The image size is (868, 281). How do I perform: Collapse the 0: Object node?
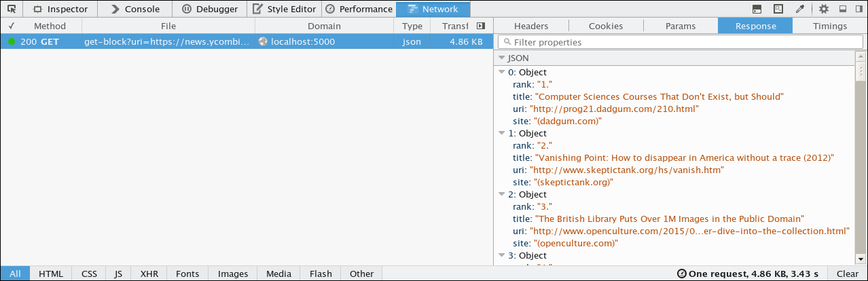(502, 72)
